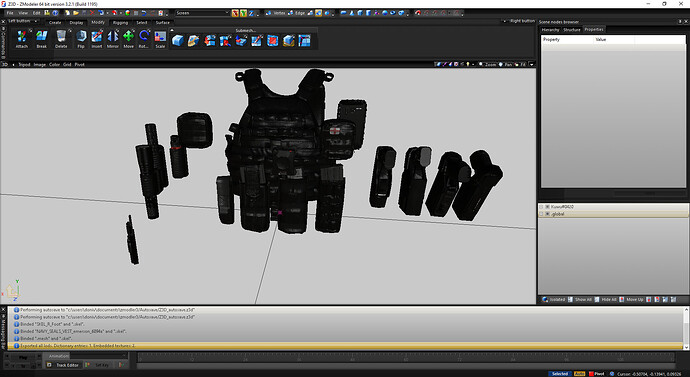Click the blue undo arrow icon
This screenshot has width=690, height=377.
click(x=144, y=13)
